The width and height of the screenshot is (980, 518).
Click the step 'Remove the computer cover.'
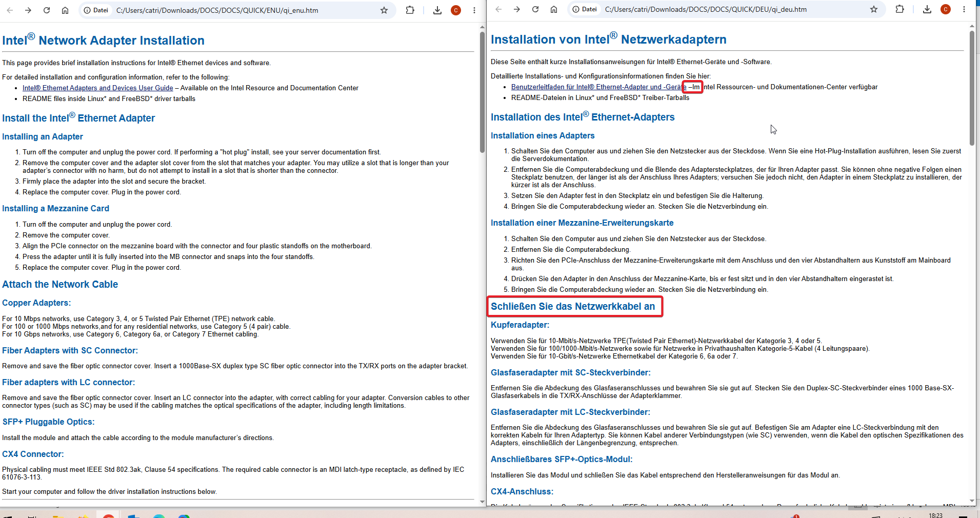point(66,235)
